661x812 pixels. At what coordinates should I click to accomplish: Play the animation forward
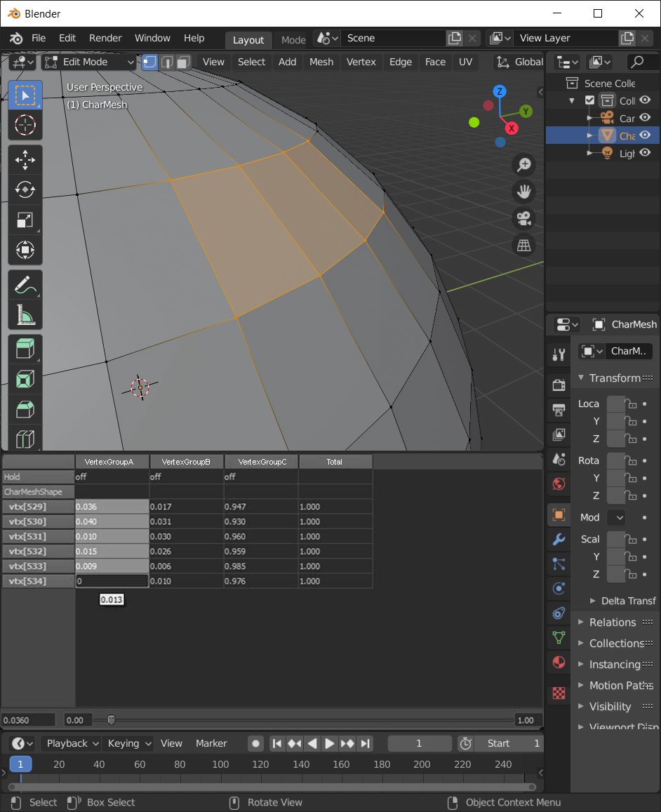[x=329, y=744]
